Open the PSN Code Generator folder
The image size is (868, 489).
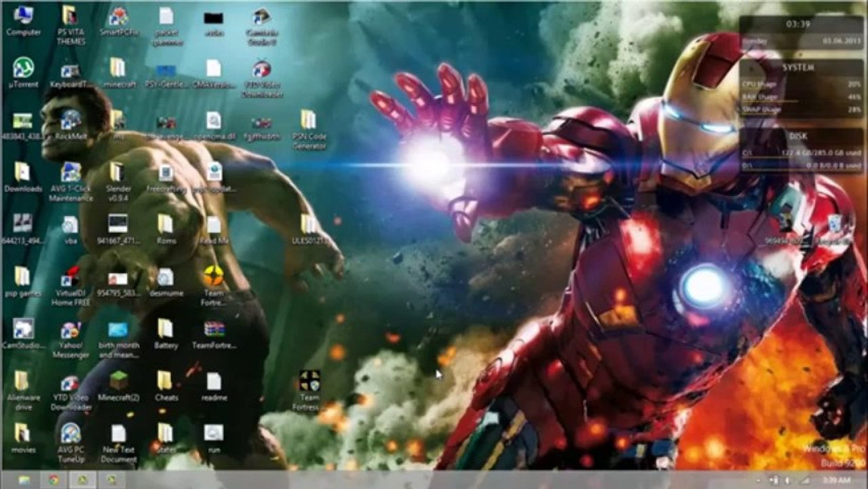[309, 130]
